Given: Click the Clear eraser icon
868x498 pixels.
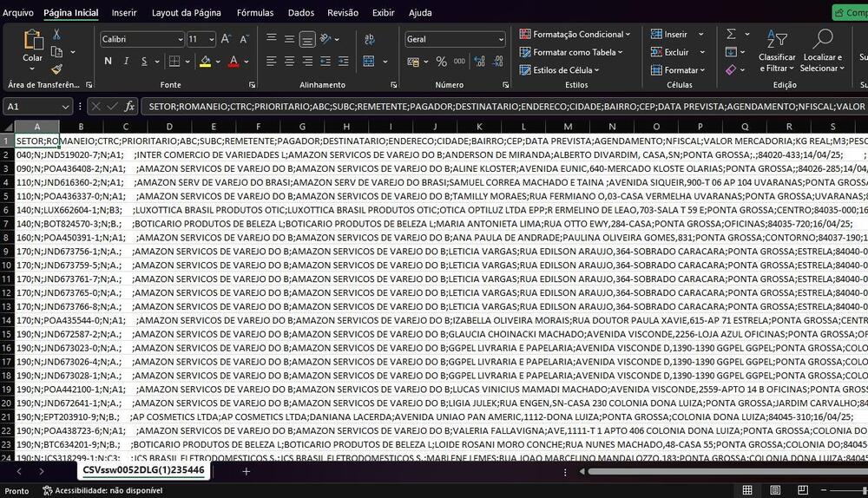Looking at the screenshot, I should point(731,69).
